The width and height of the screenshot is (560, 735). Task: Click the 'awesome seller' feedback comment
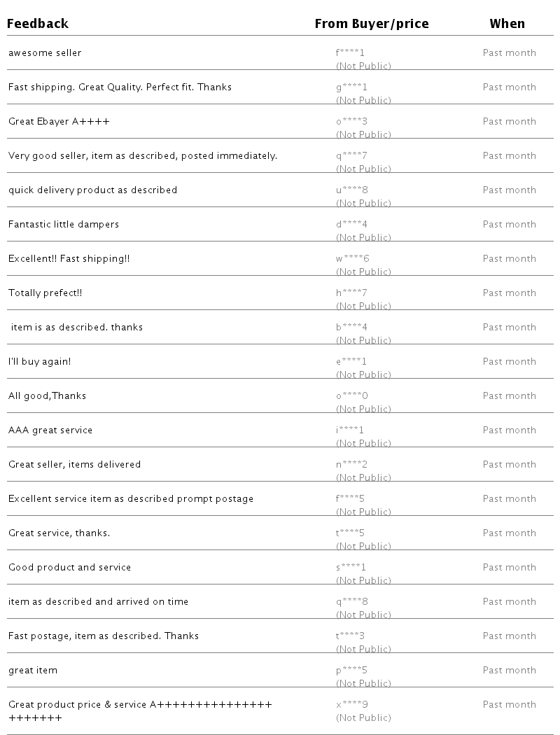coord(45,53)
